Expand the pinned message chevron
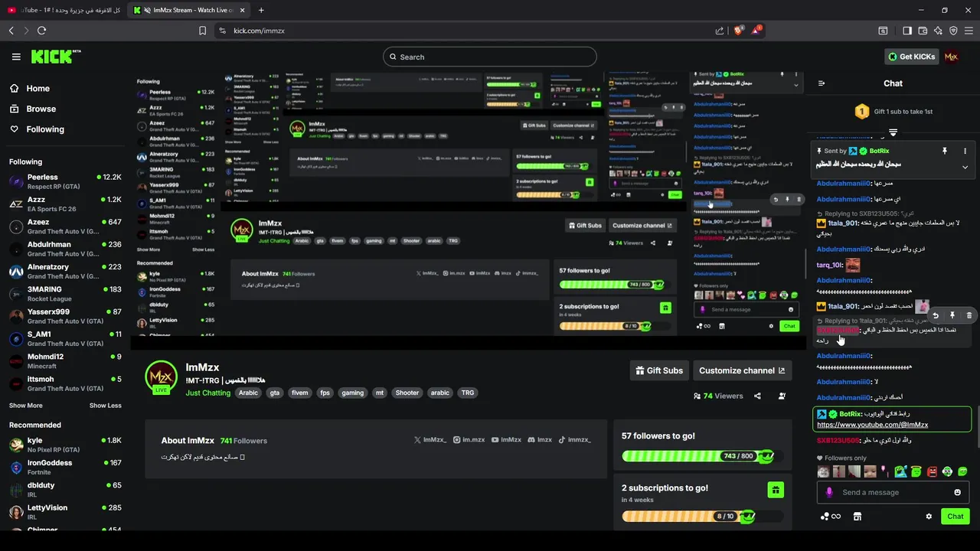980x551 pixels. click(965, 166)
